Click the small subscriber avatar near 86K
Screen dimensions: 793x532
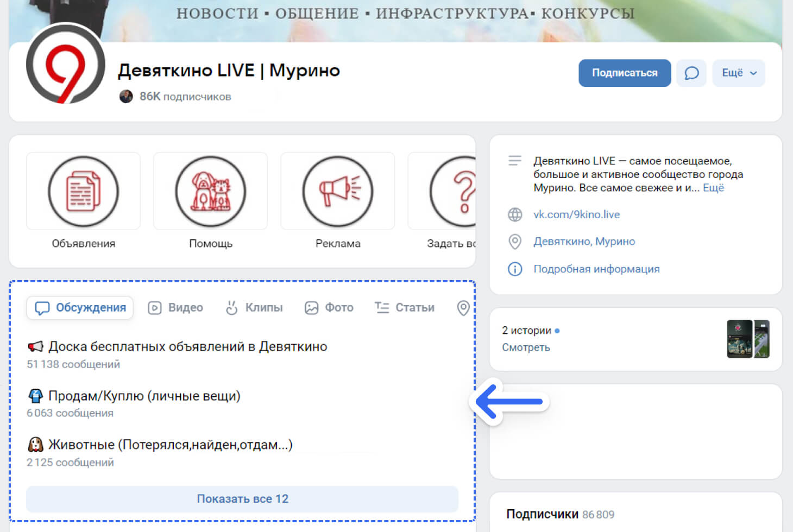[x=126, y=97]
